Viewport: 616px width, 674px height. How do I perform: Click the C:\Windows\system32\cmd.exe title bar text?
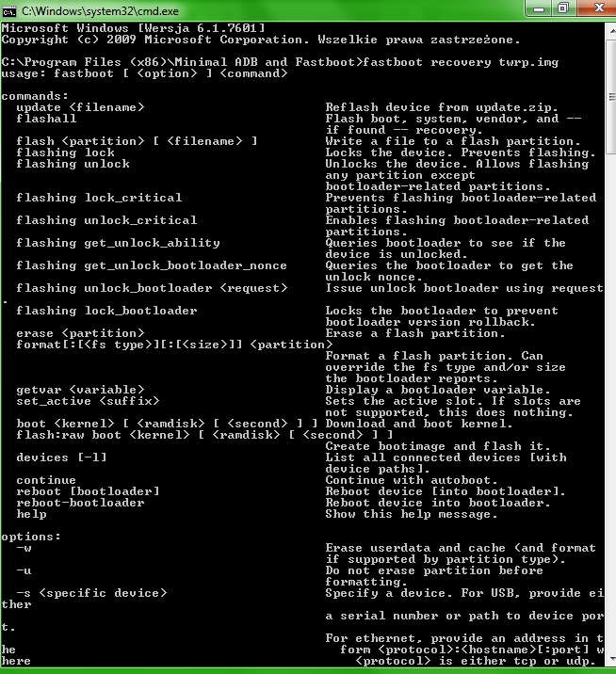click(x=100, y=11)
